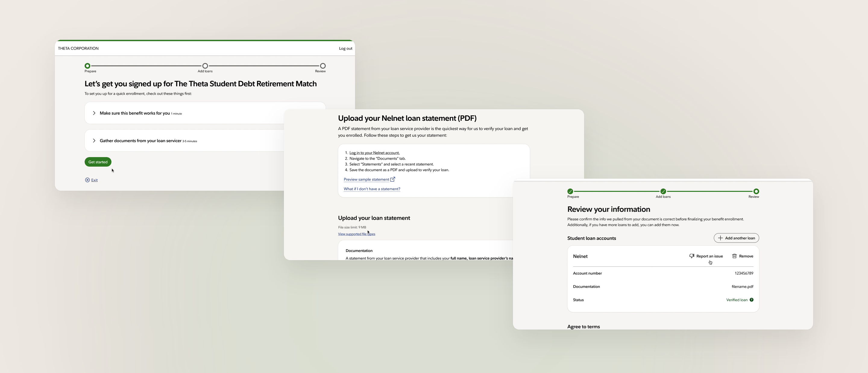Remove the Nelnet loan account
Screen dimensions: 868x373
point(742,256)
